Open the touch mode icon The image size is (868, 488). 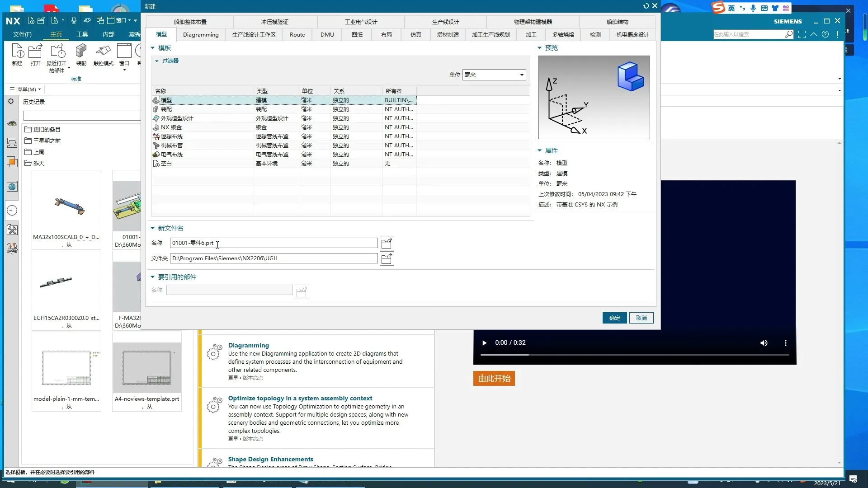tap(103, 52)
